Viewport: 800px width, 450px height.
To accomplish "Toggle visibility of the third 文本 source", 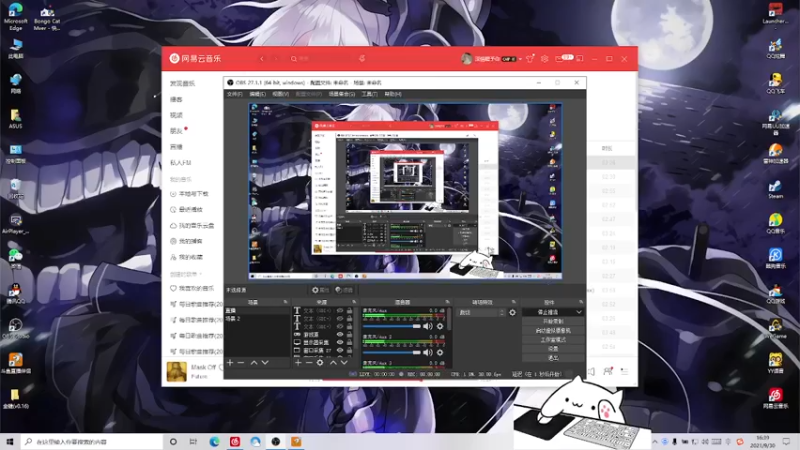I will 340,327.
